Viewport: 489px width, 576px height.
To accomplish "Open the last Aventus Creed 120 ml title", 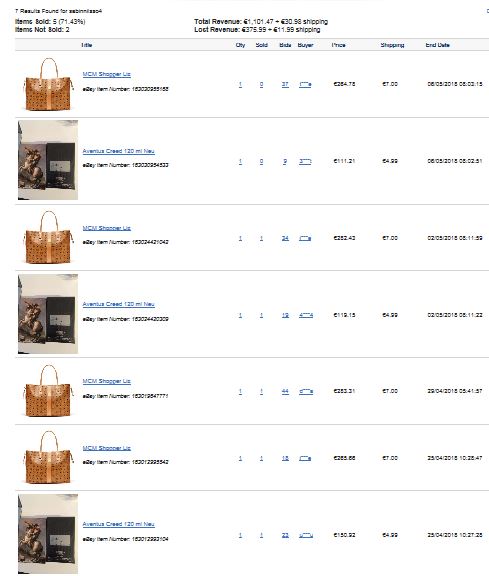I will 118,524.
